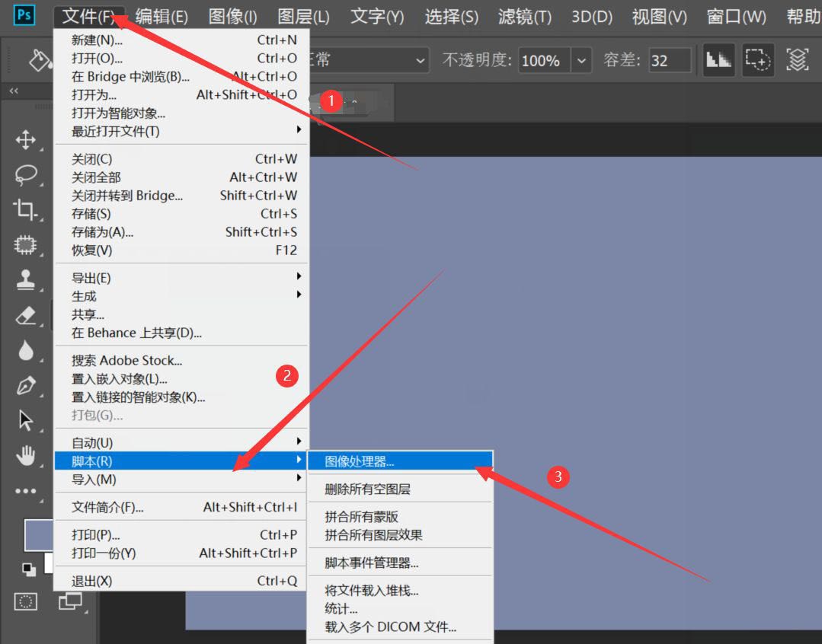Choose 打开(O)... menu entry

pyautogui.click(x=181, y=58)
